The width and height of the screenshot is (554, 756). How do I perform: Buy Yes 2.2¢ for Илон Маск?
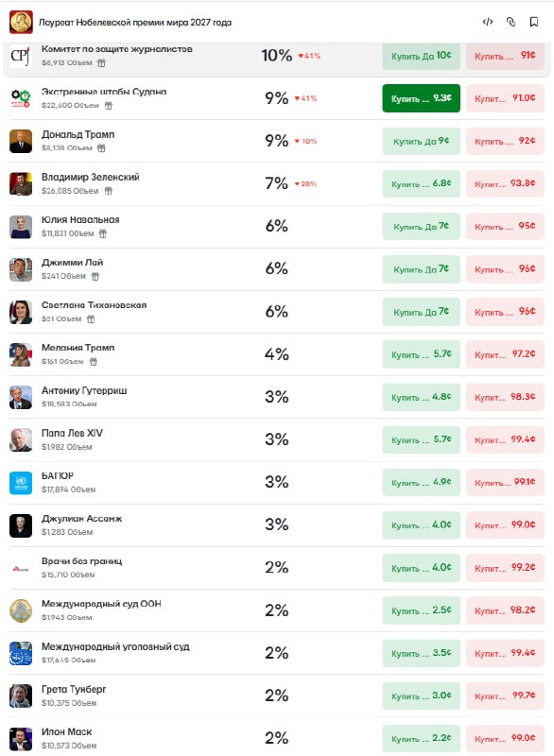click(x=421, y=738)
